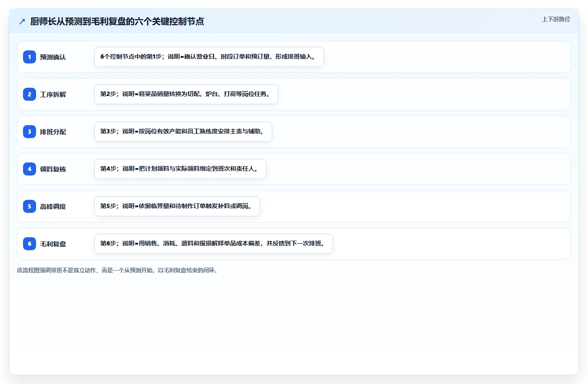588x384 pixels.
Task: Click the 第5步 description about 补料或调岗
Action: click(x=177, y=206)
